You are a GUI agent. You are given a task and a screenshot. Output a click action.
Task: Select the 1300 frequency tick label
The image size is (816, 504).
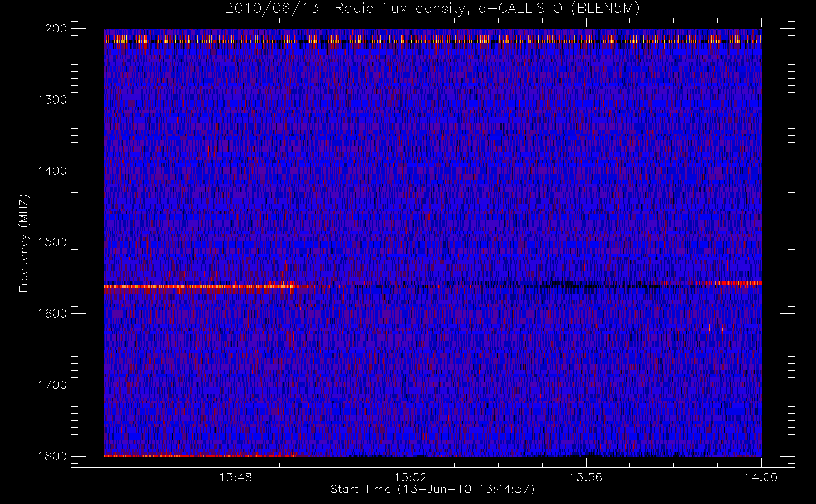coord(52,100)
